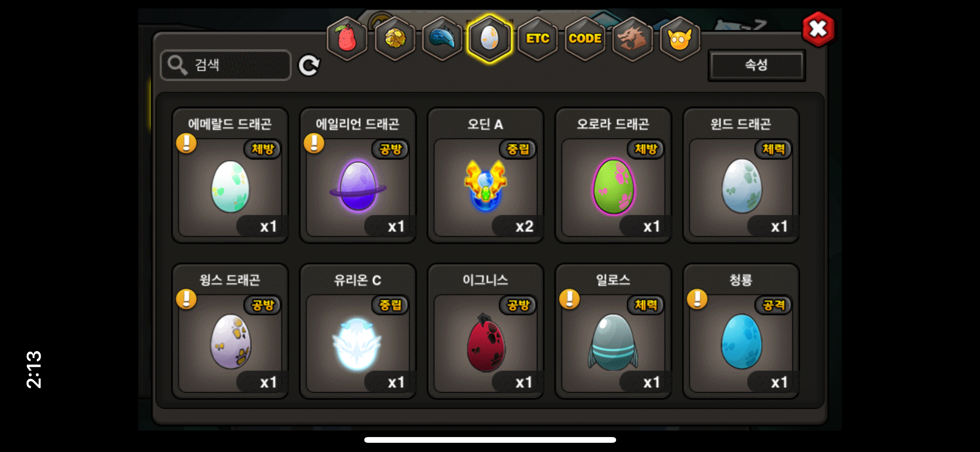
Task: Open the dragon head category icon
Action: click(x=632, y=39)
